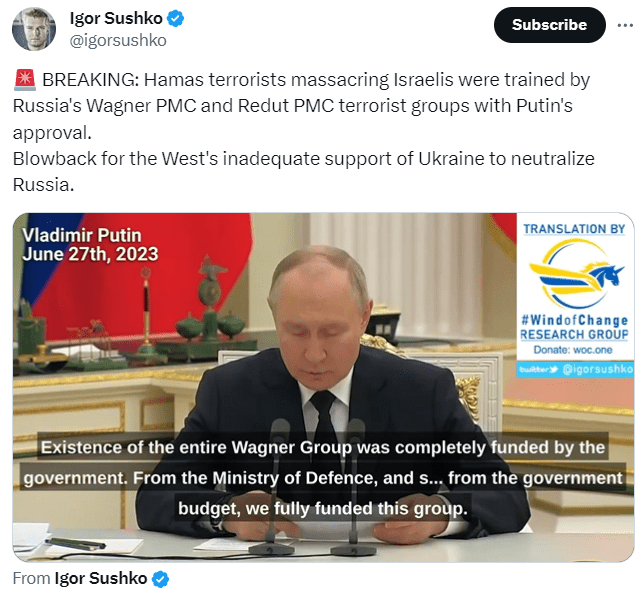Click the red siren emoji before BREAKING
The width and height of the screenshot is (641, 596).
25,79
